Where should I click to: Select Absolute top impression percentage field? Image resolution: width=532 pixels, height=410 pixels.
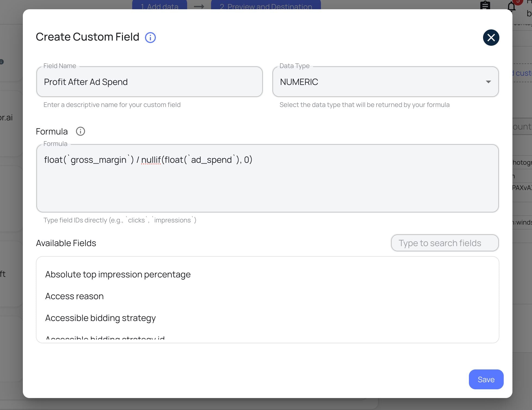pos(118,274)
